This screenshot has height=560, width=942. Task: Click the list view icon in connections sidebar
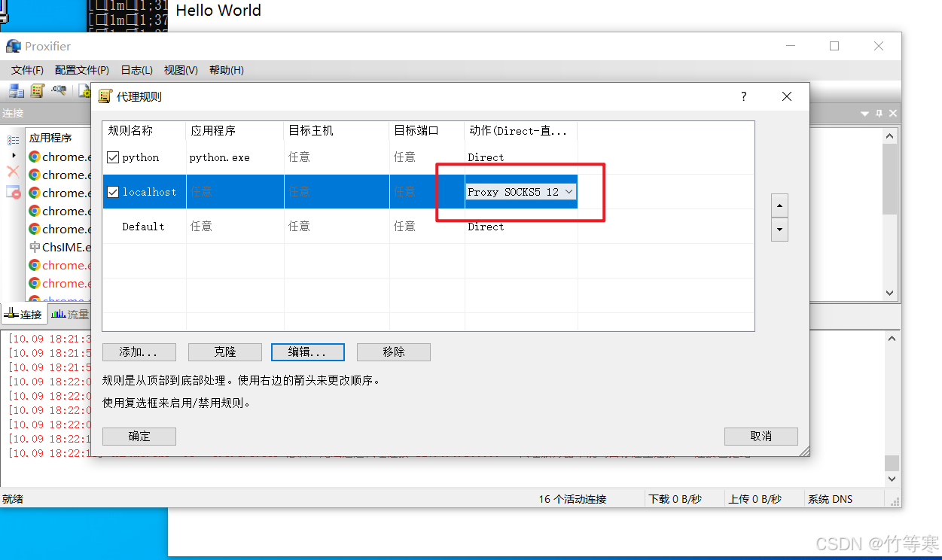(x=13, y=140)
